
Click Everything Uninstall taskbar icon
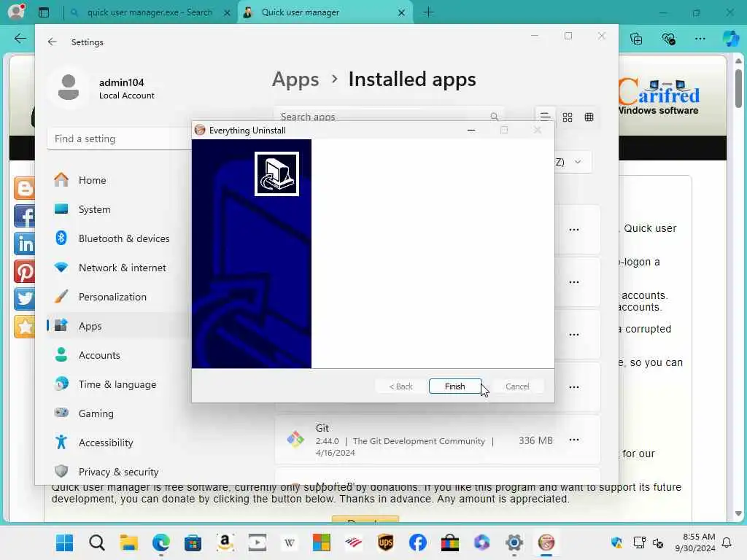[546, 542]
